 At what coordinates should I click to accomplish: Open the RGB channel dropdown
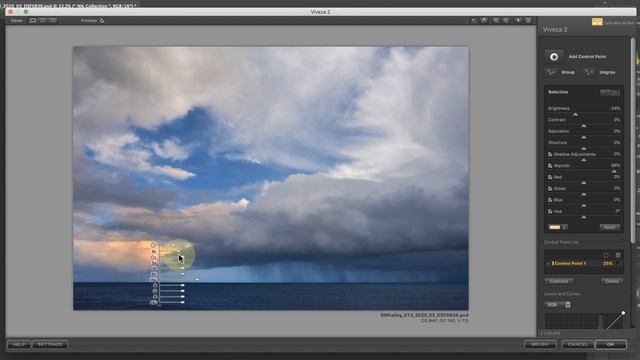558,305
